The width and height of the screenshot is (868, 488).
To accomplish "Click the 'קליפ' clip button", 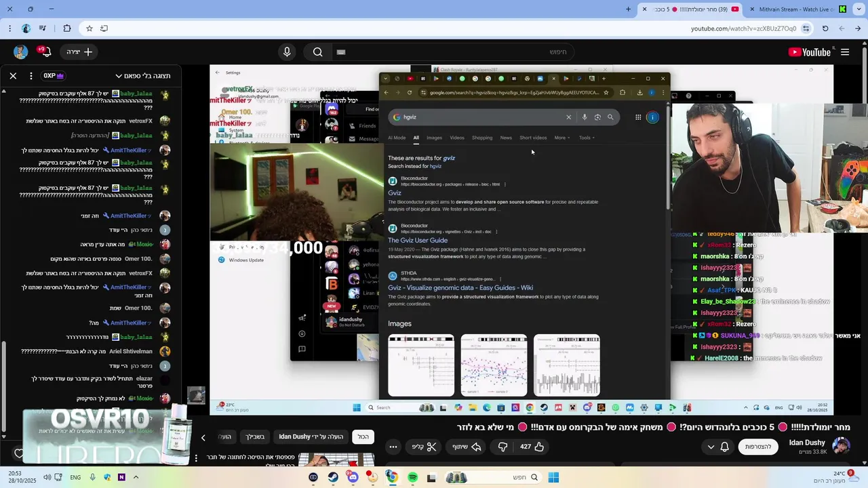I will [x=425, y=447].
